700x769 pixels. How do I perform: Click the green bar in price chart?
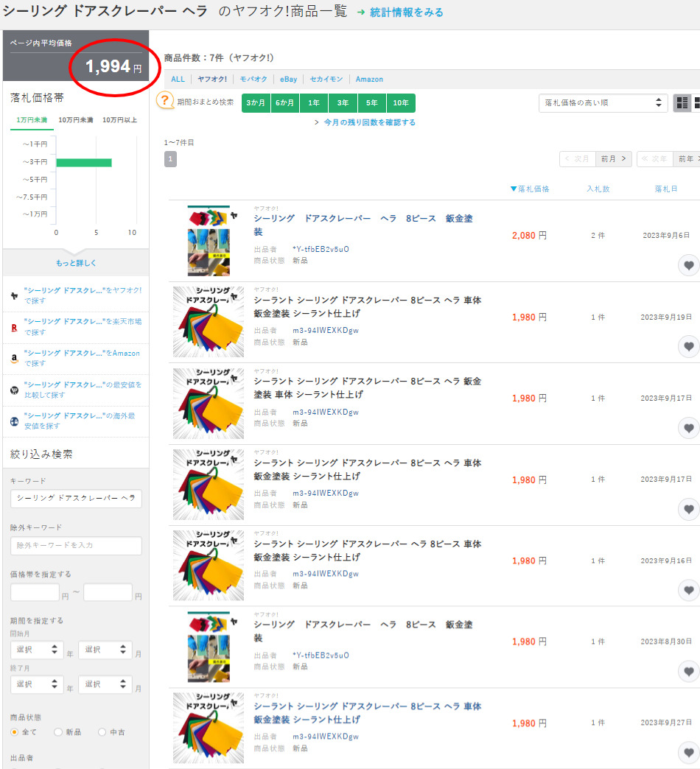coord(83,162)
